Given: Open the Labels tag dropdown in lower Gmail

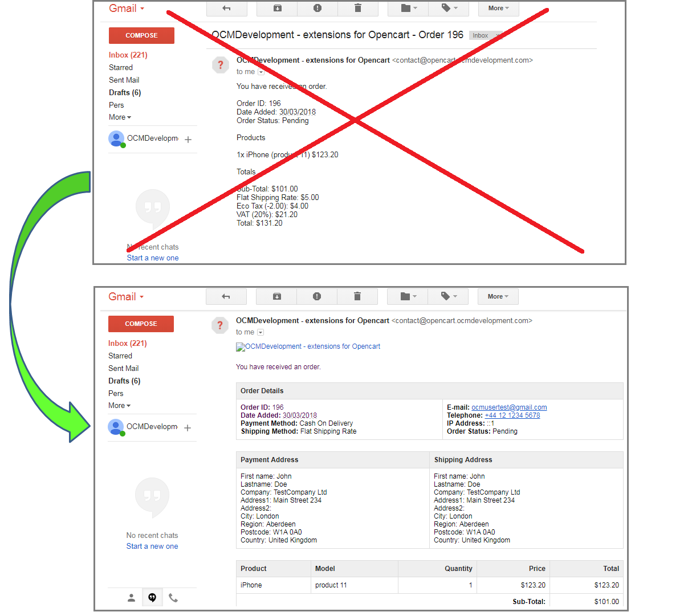Looking at the screenshot, I should click(449, 296).
